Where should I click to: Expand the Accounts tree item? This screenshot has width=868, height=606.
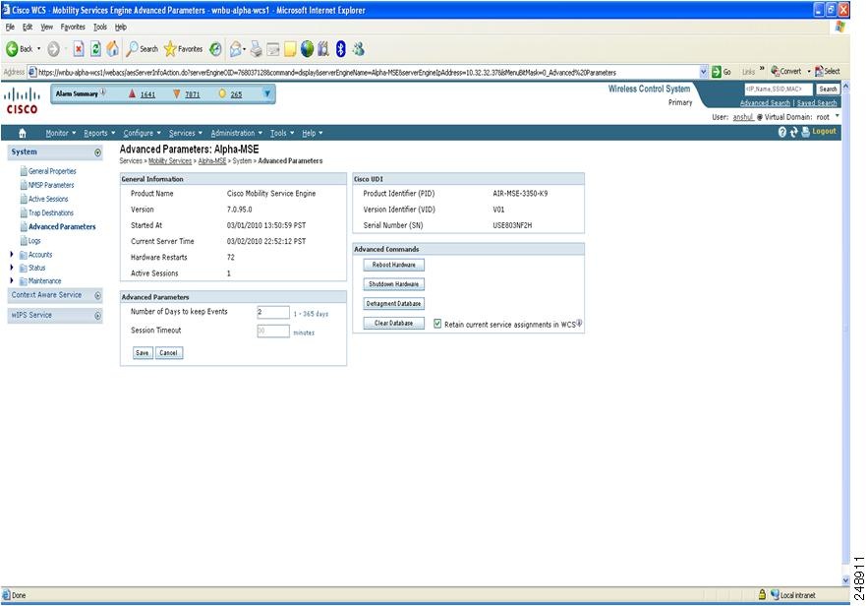11,254
